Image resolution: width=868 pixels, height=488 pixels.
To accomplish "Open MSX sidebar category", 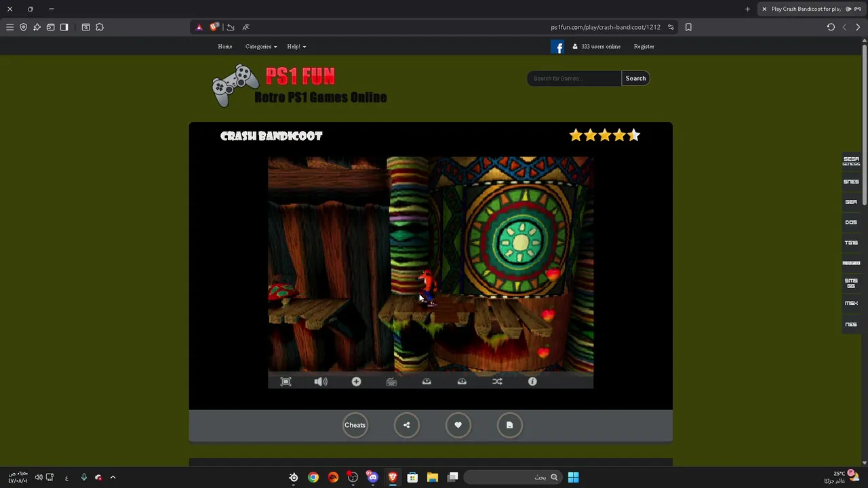I will coord(851,304).
